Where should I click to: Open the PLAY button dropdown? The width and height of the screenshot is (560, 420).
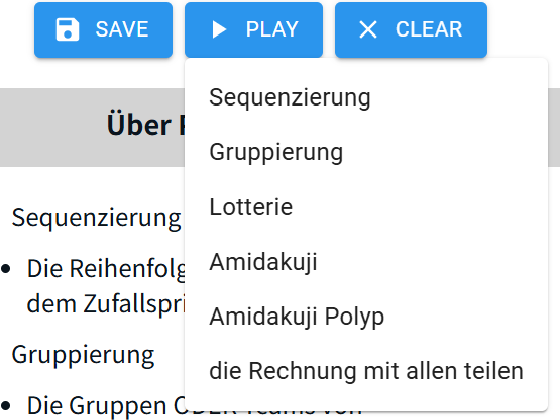[254, 30]
